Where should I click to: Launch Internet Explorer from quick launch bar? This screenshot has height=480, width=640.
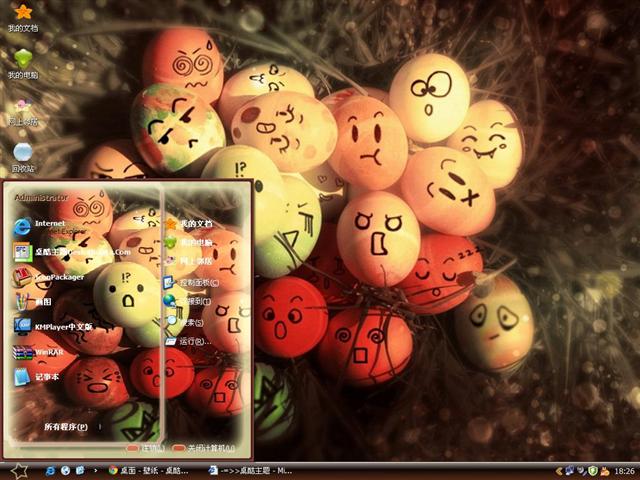pyautogui.click(x=51, y=471)
